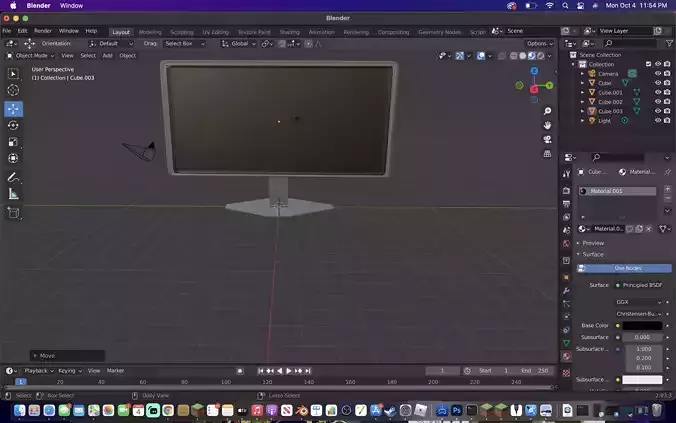676x423 pixels.
Task: Switch to rendered viewport shading
Action: pyautogui.click(x=541, y=56)
